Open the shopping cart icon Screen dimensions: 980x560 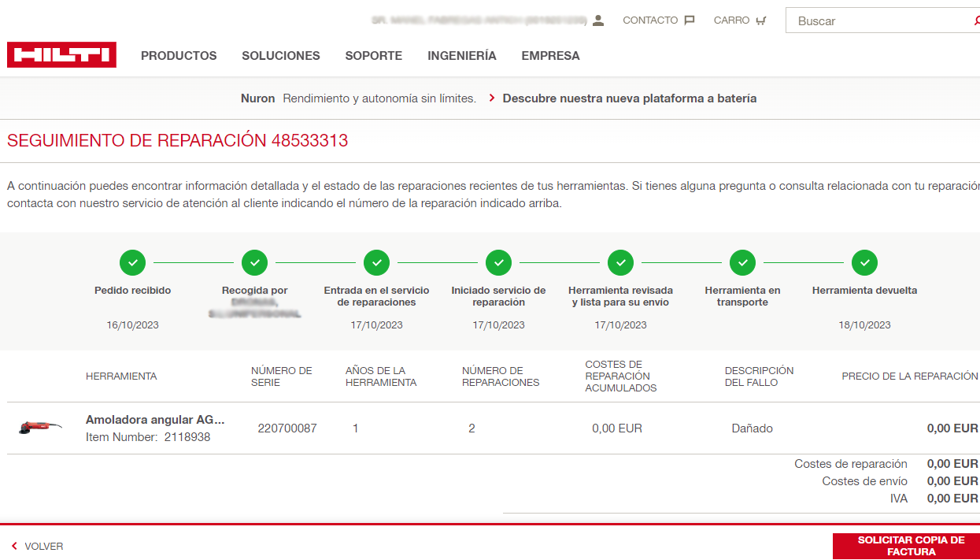[x=760, y=20]
